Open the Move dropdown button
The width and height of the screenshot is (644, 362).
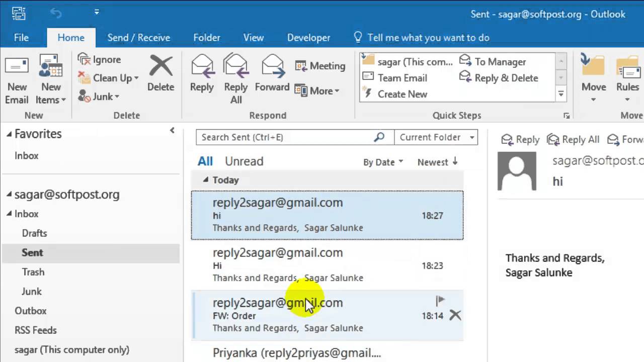tap(594, 79)
